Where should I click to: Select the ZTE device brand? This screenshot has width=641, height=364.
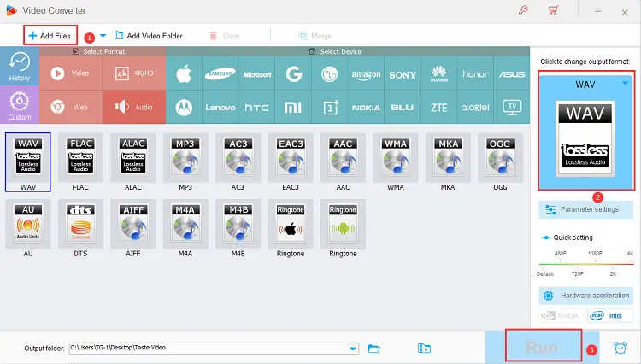(439, 107)
